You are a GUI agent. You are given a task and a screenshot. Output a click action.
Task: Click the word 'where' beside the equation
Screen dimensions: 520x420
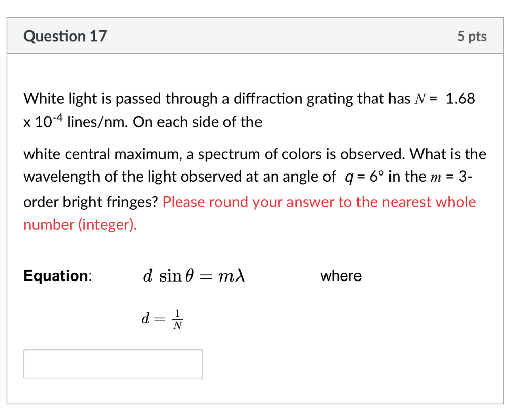click(x=341, y=276)
